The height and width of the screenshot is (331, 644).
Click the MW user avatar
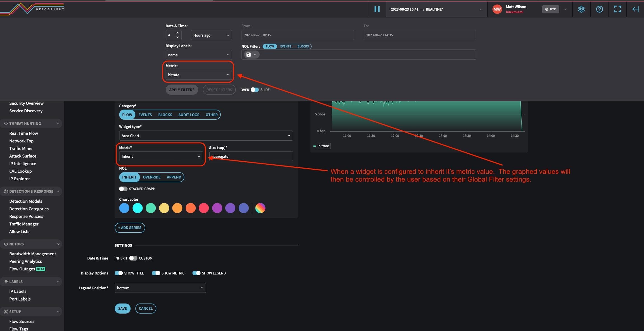[x=497, y=9]
